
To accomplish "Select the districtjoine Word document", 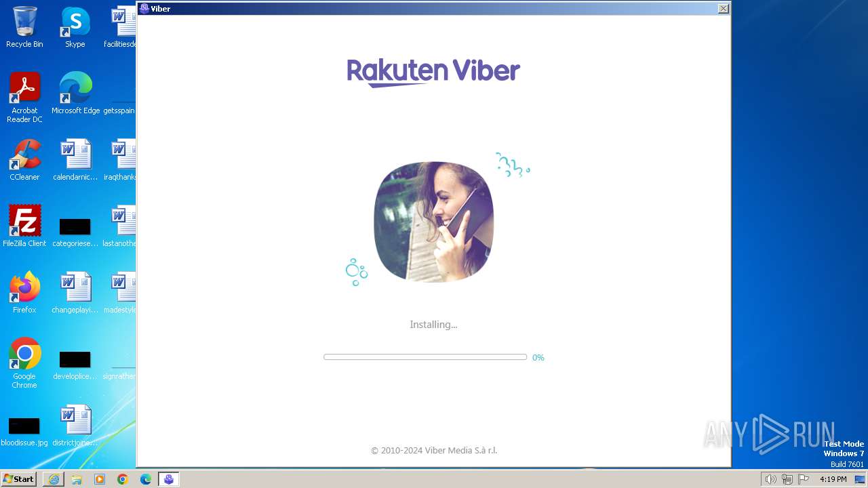I will coord(75,425).
